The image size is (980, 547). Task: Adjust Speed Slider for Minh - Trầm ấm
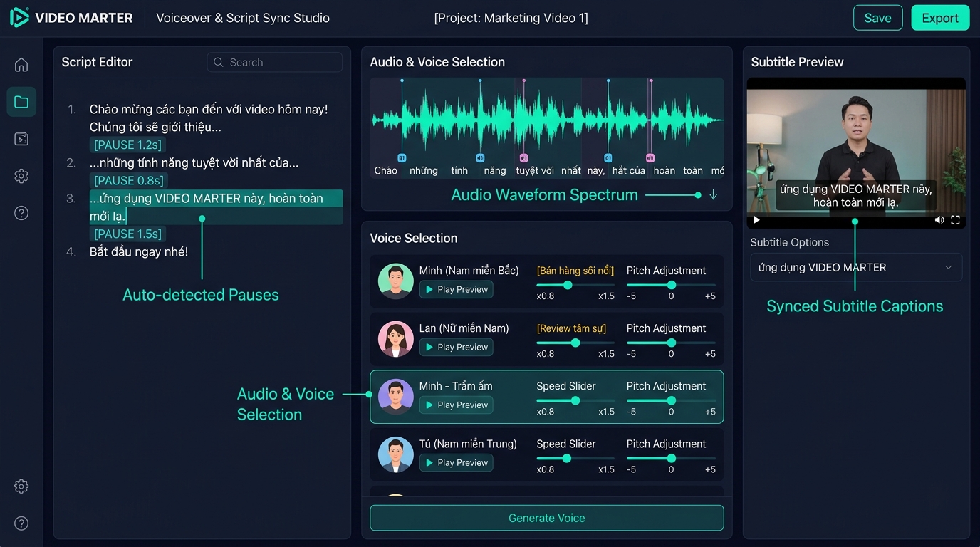(575, 400)
